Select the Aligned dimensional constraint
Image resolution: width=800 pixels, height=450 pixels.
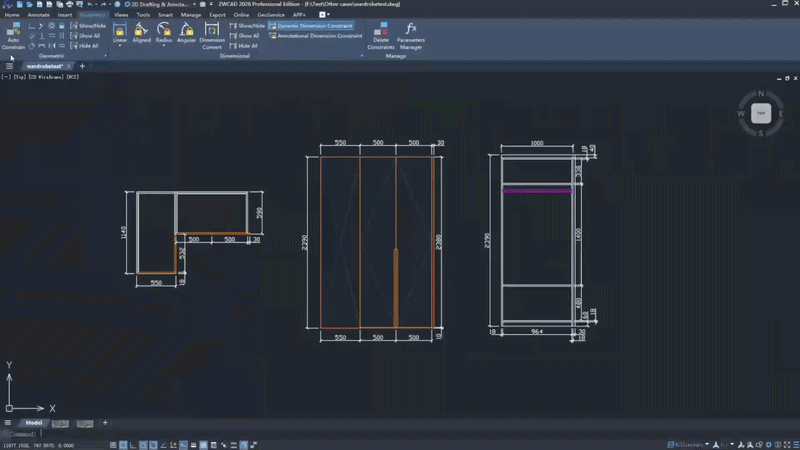click(141, 35)
